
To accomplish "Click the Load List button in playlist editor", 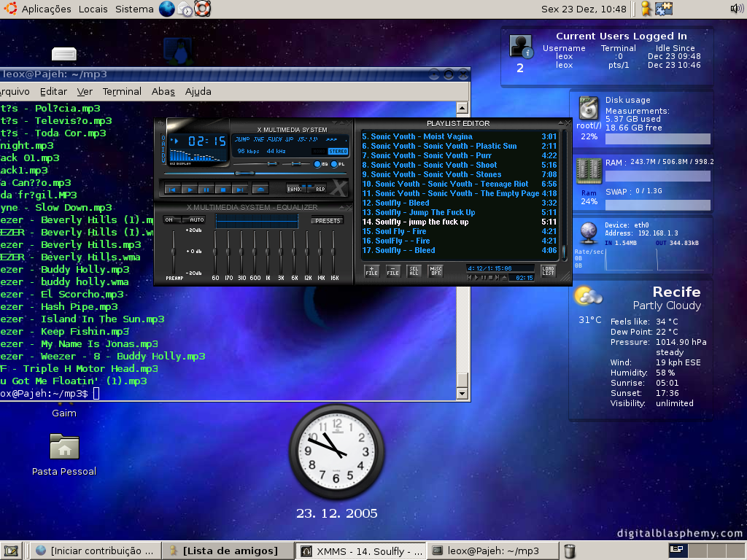I will 549,271.
